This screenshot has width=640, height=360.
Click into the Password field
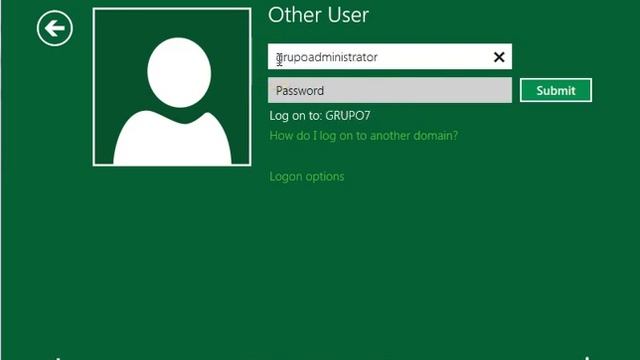click(x=389, y=90)
